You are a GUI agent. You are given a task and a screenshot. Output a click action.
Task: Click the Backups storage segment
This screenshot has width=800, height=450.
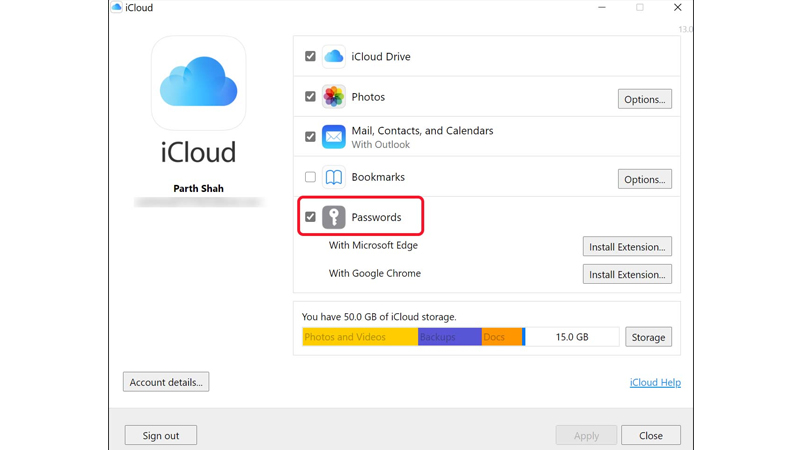(x=449, y=337)
